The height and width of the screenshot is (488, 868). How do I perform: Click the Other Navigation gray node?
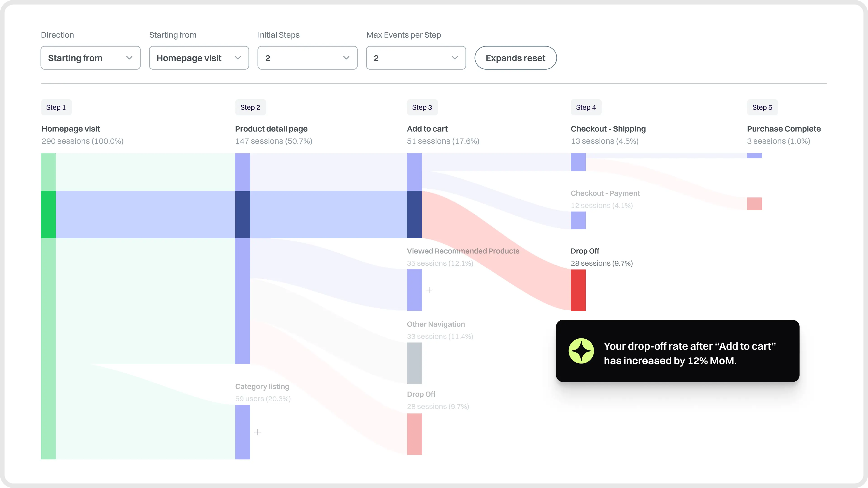point(414,364)
